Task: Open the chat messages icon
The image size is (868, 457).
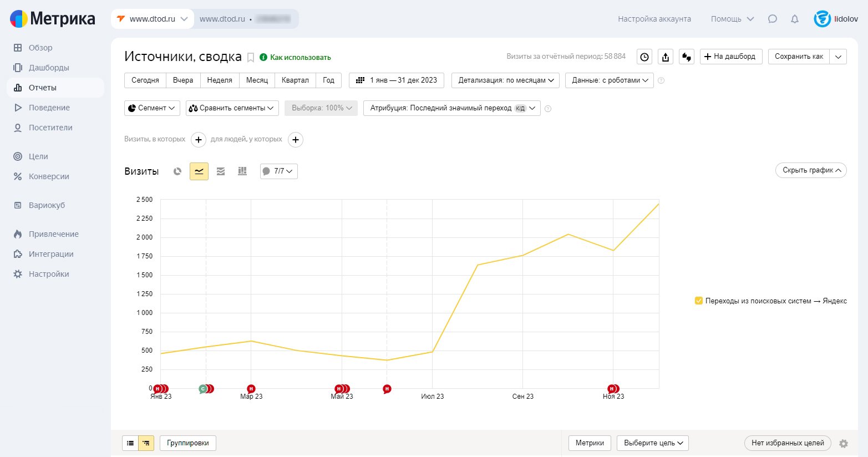Action: pos(773,19)
